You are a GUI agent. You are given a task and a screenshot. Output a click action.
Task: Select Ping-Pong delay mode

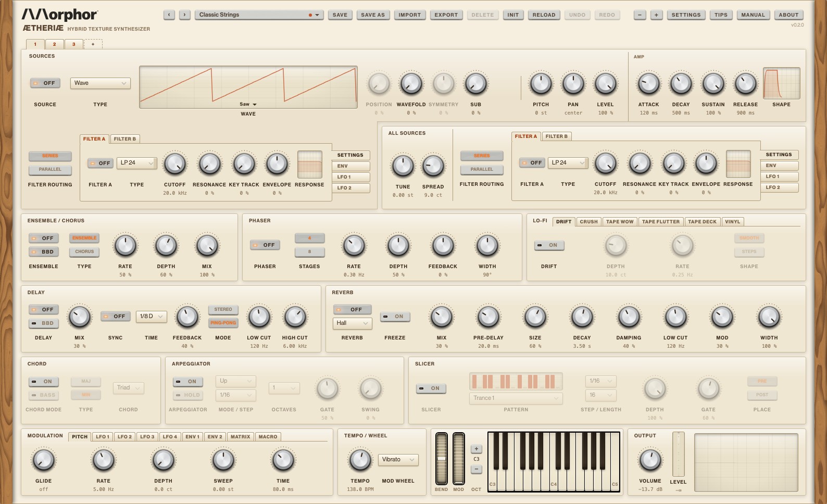[223, 323]
